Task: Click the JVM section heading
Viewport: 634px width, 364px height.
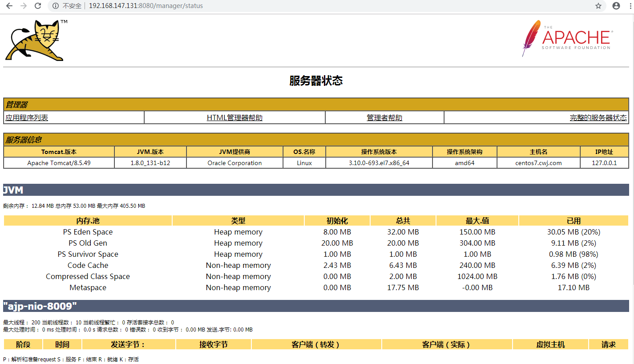Action: (x=316, y=190)
